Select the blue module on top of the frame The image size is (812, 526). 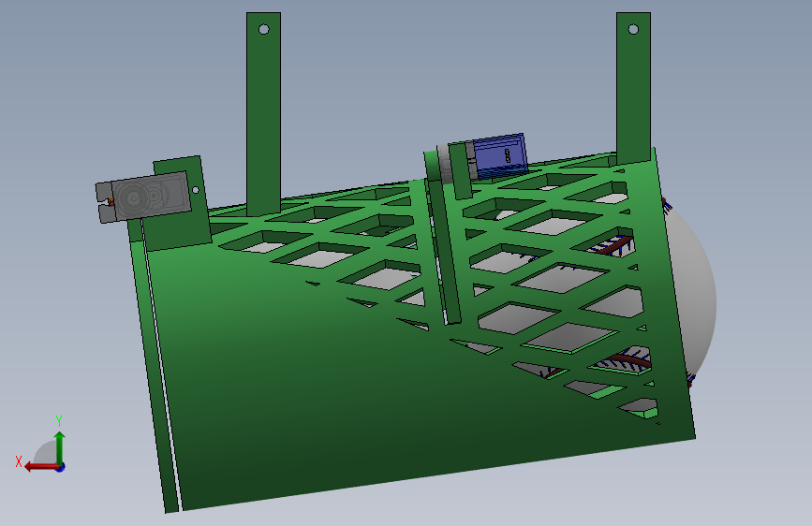coord(499,155)
